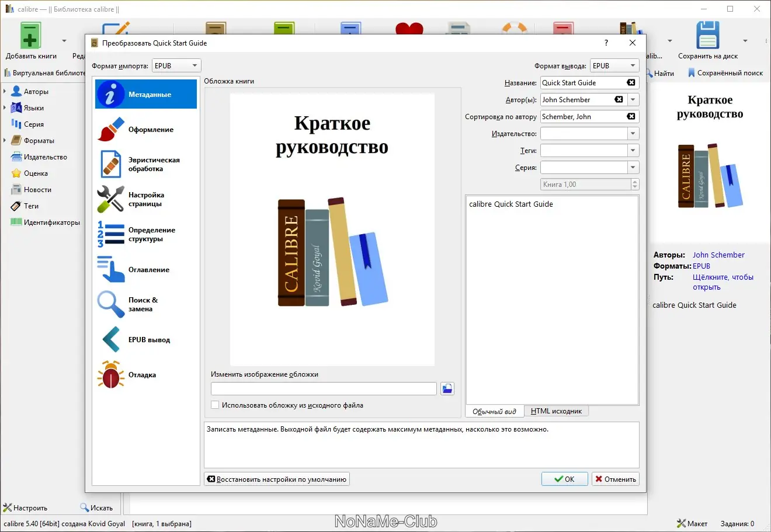Switch to Обычный вид tab
This screenshot has height=532, width=771.
tap(494, 411)
